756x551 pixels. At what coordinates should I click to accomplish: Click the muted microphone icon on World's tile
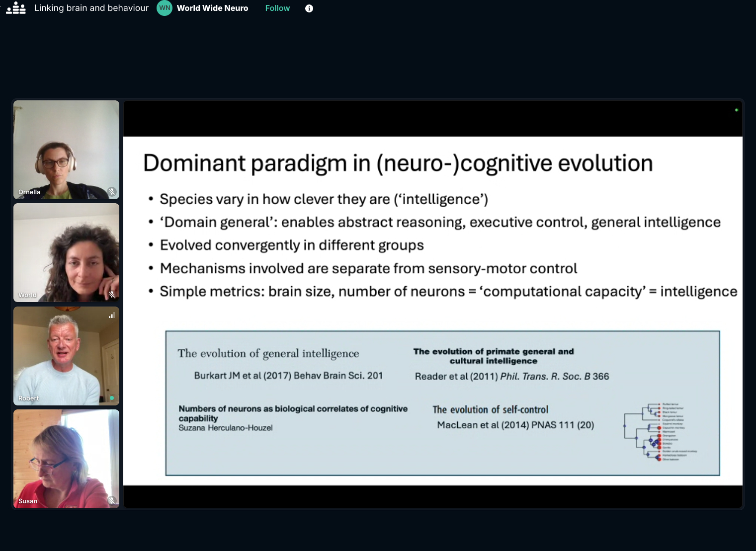[x=112, y=294]
